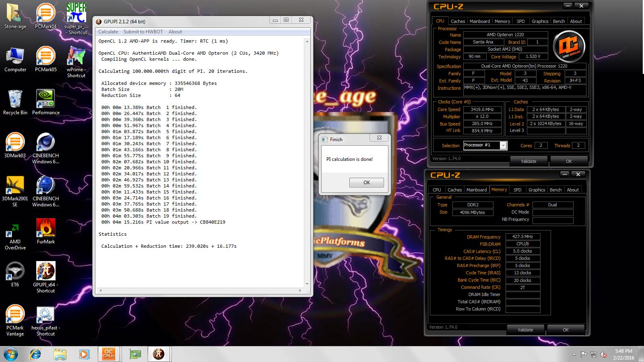644x362 pixels.
Task: Click the GPUPI vertical scrollbar down arrow
Action: point(307,284)
